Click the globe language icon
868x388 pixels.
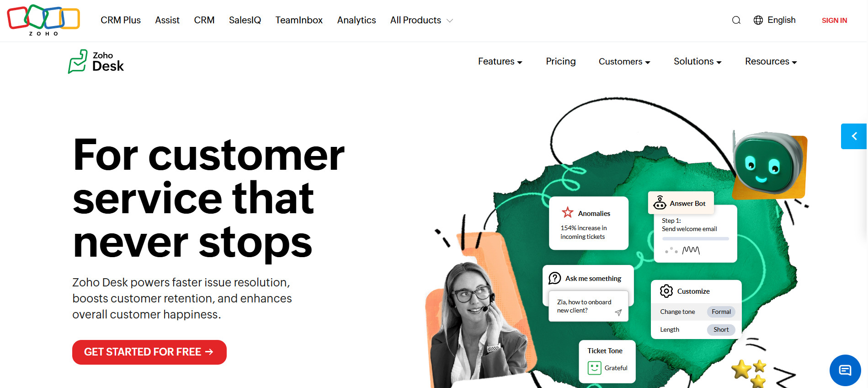758,20
